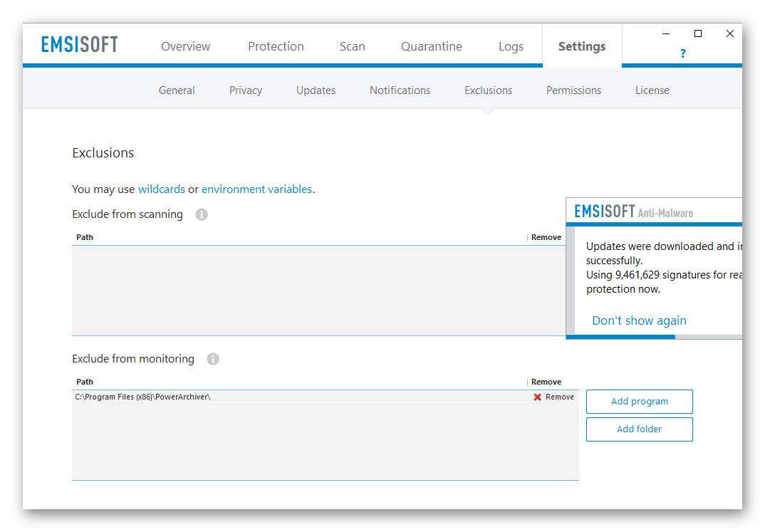Screen dimensions: 765x532
Task: Click inside the empty scanning exclusions list
Action: click(x=318, y=290)
